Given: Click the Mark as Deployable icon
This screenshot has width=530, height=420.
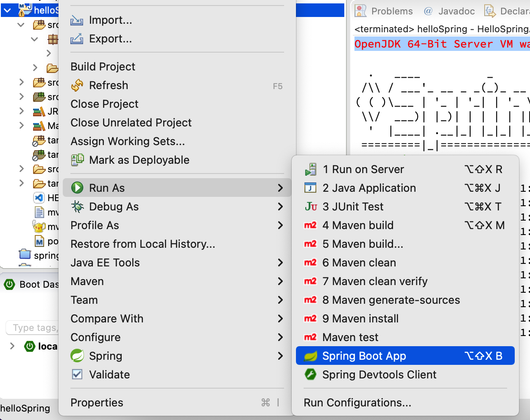Looking at the screenshot, I should pos(77,160).
